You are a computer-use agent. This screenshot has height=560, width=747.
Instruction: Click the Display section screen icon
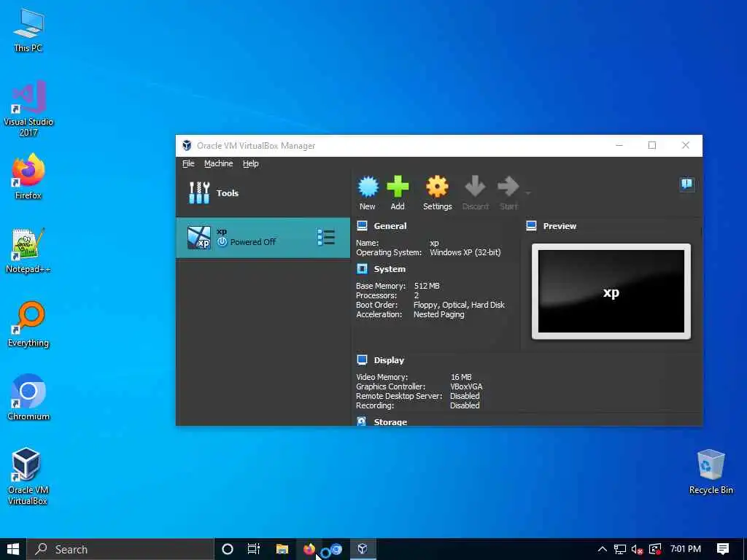[362, 359]
